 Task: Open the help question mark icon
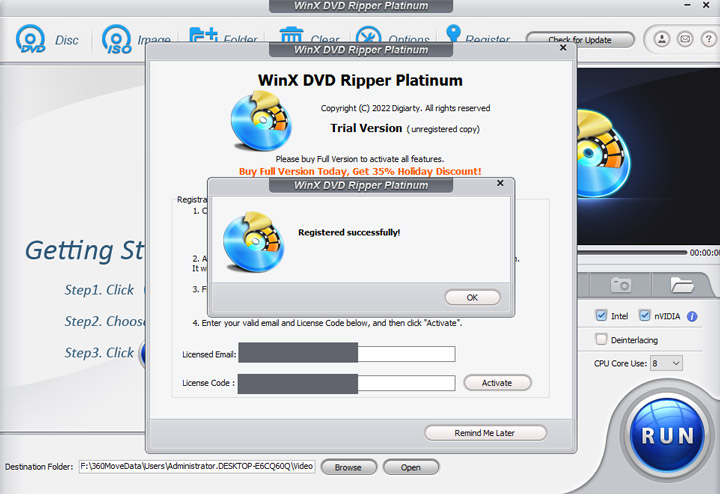tap(708, 39)
